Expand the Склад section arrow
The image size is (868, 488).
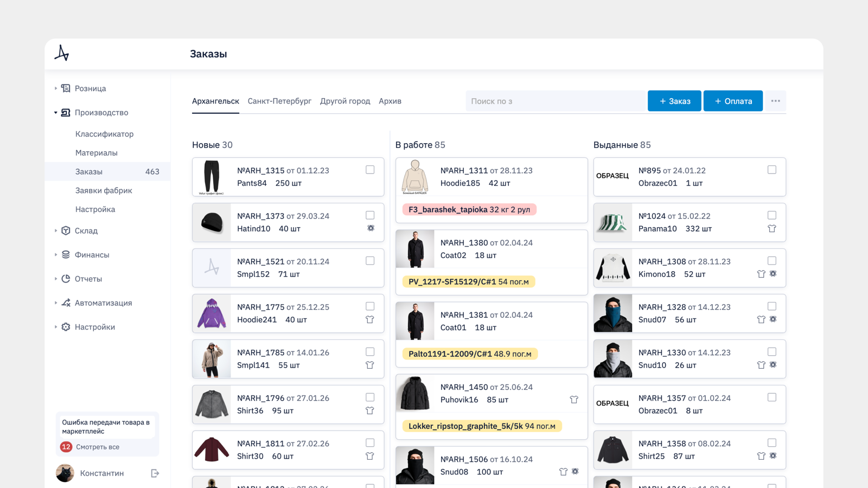(x=55, y=230)
